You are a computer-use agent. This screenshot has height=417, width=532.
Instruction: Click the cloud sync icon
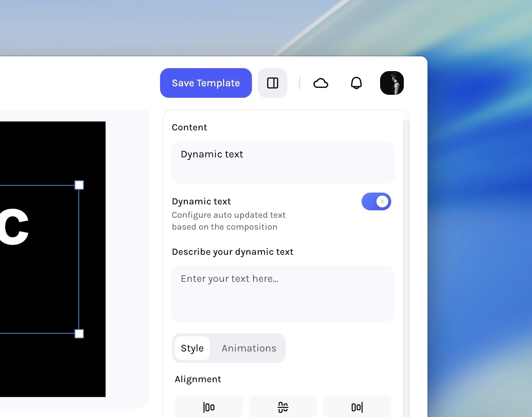(x=321, y=83)
